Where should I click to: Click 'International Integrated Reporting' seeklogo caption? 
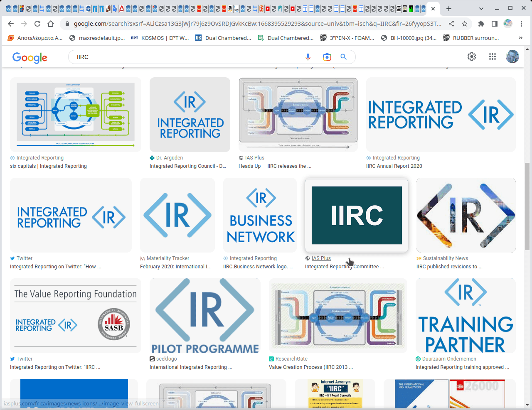tap(191, 367)
